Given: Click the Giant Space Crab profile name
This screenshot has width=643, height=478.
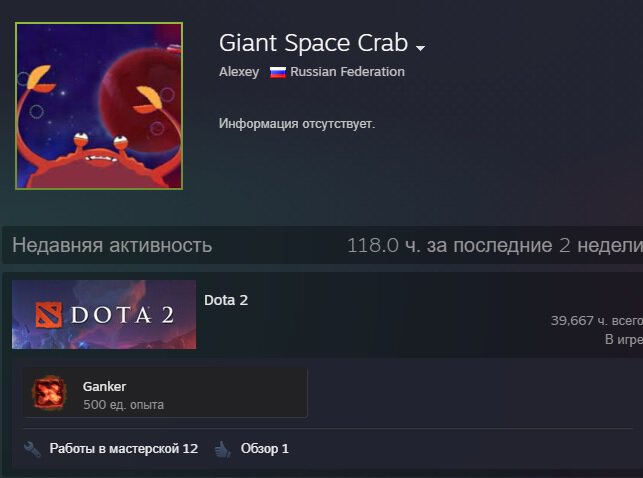Looking at the screenshot, I should [x=313, y=43].
